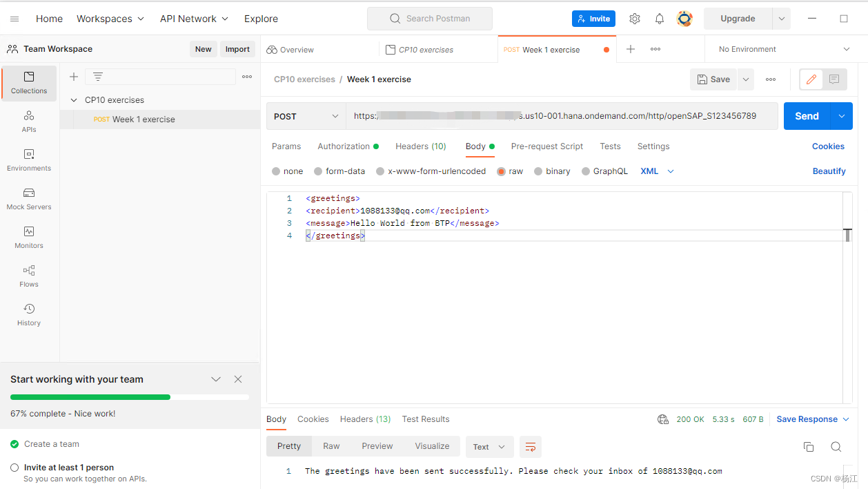
Task: Open the notifications bell icon
Action: 660,19
